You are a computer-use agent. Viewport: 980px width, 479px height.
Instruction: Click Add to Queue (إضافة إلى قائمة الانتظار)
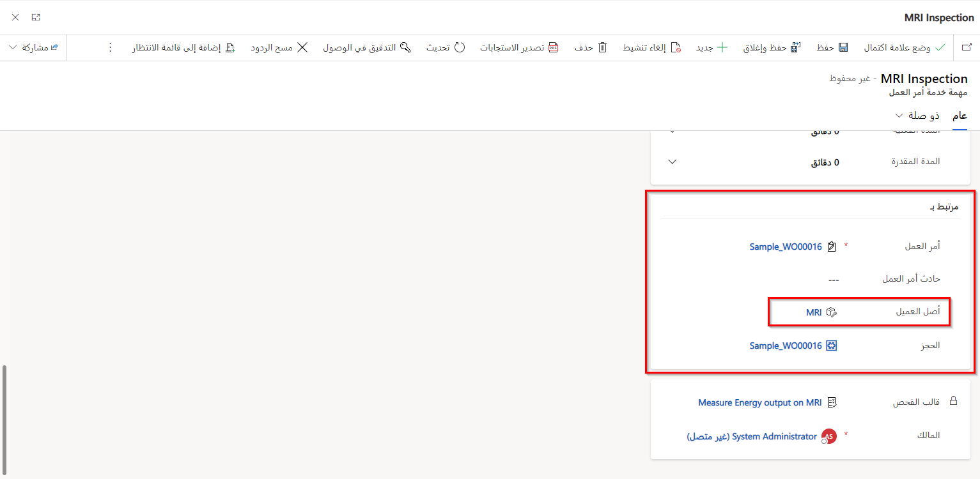184,48
